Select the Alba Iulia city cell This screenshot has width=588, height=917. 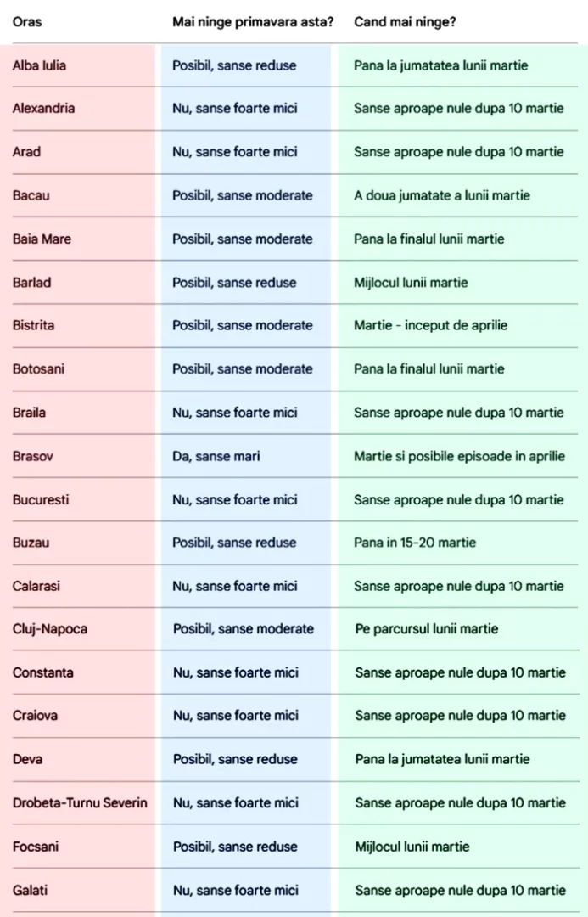(x=39, y=65)
